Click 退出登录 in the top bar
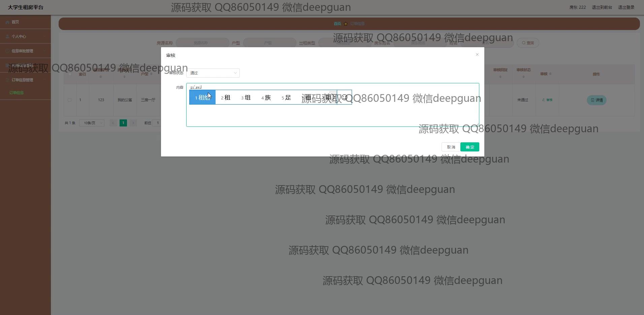 coord(626,7)
